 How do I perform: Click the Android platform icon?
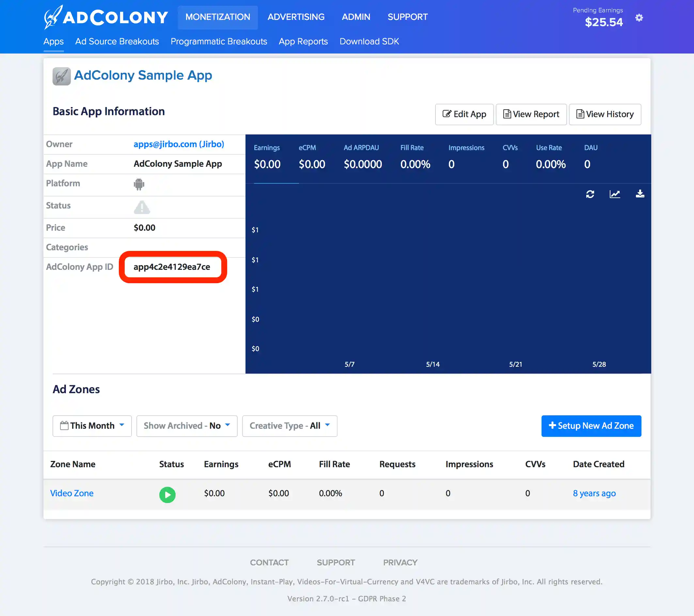(139, 184)
